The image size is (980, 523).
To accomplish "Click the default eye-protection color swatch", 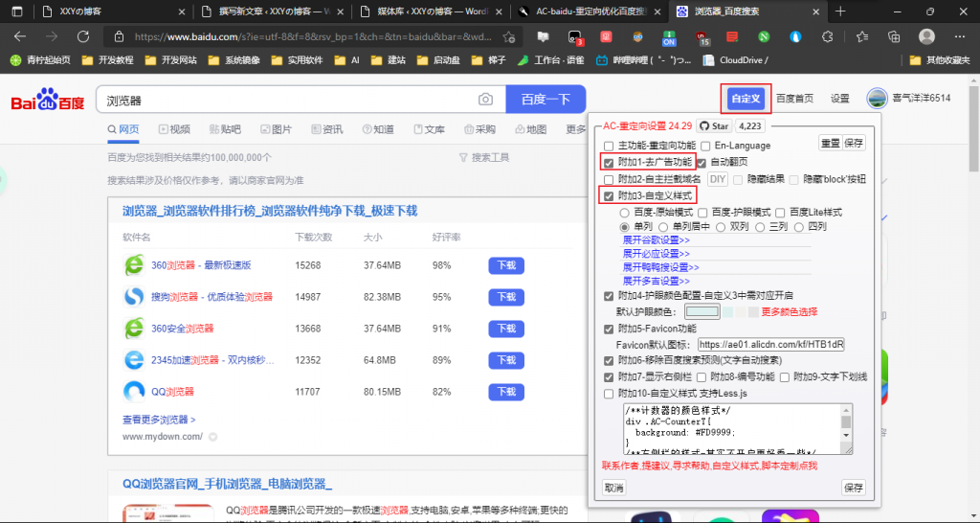I will [x=702, y=312].
